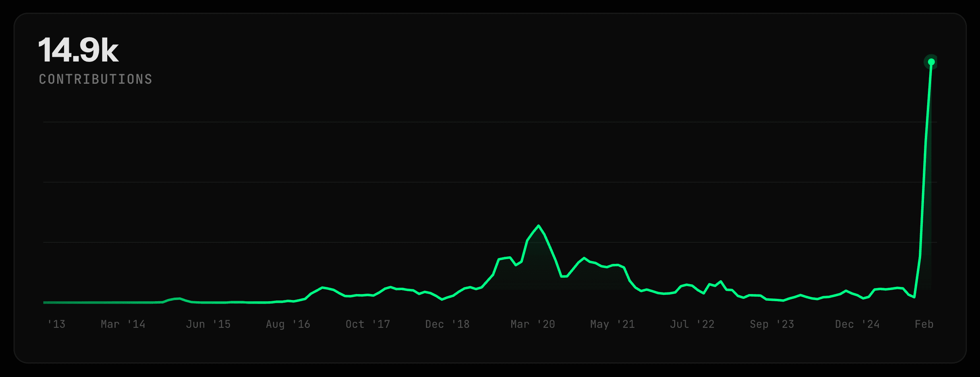Select the Dec '18 axis label

tap(447, 324)
